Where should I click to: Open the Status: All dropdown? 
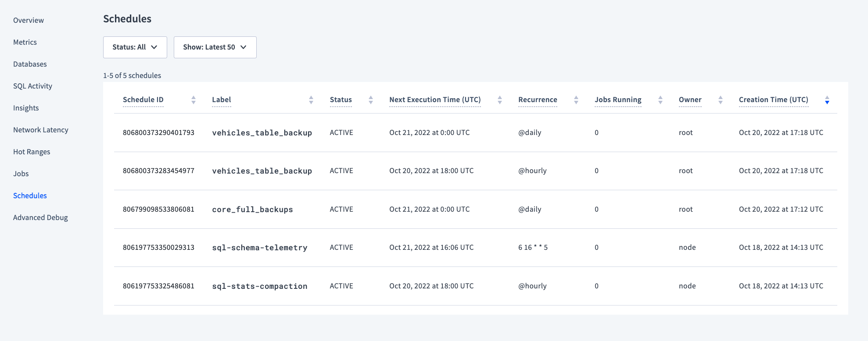(x=135, y=47)
